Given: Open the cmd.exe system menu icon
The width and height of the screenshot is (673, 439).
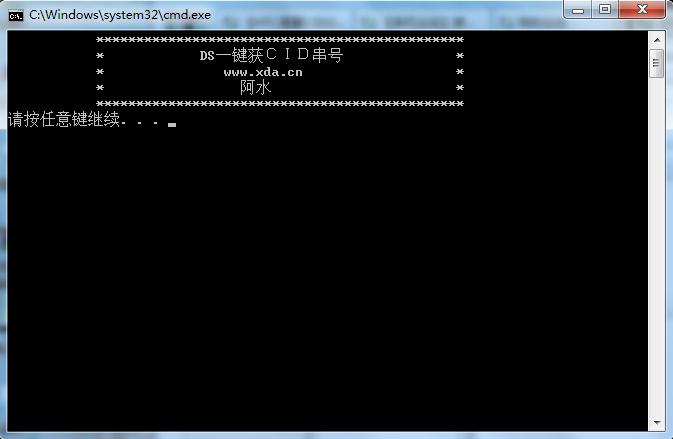Looking at the screenshot, I should (x=16, y=15).
